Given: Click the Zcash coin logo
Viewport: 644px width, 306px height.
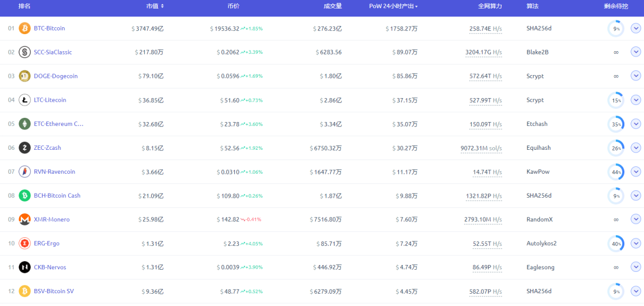Looking at the screenshot, I should tap(25, 148).
